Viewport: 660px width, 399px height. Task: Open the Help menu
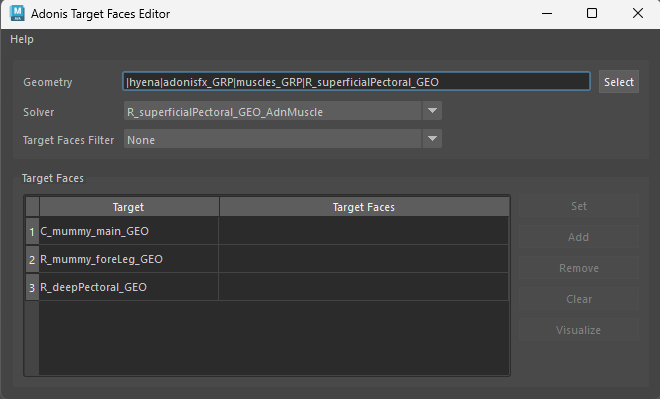tap(22, 39)
